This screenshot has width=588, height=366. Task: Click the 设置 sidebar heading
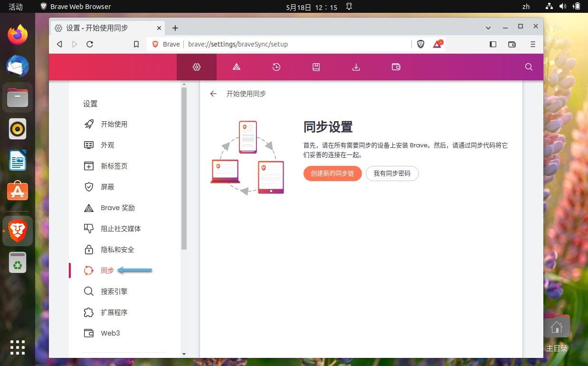tap(90, 104)
